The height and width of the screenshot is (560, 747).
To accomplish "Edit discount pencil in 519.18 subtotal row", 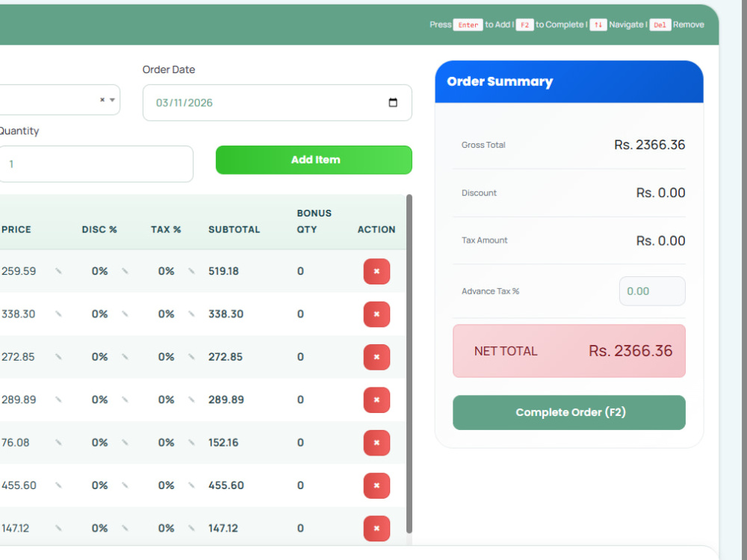I will (x=125, y=271).
